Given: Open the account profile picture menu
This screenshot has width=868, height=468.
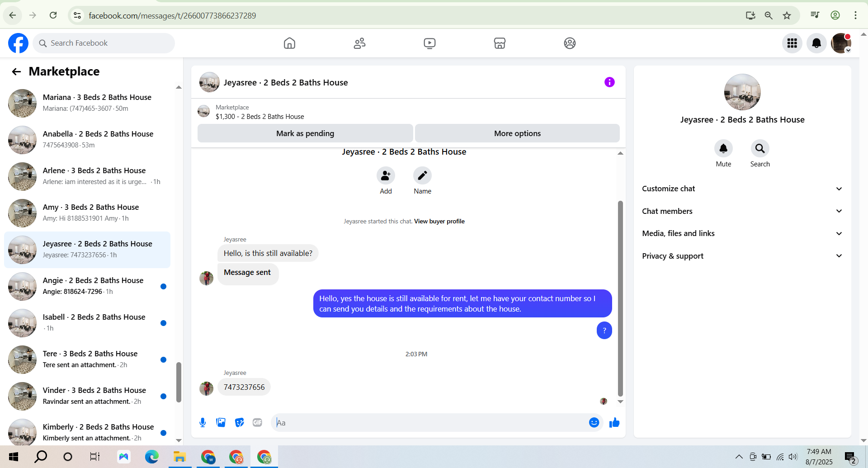Looking at the screenshot, I should point(841,43).
